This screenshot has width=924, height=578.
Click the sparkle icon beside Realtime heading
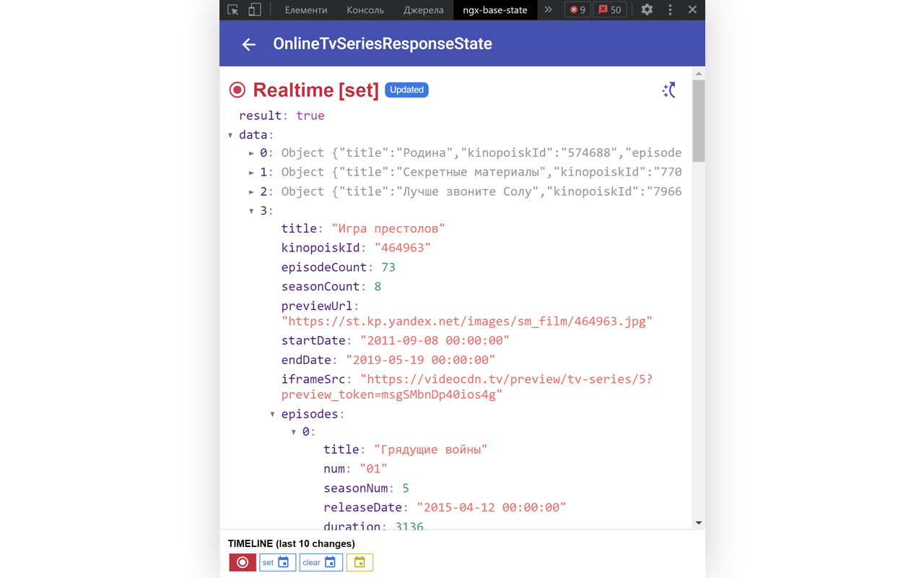[x=669, y=90]
